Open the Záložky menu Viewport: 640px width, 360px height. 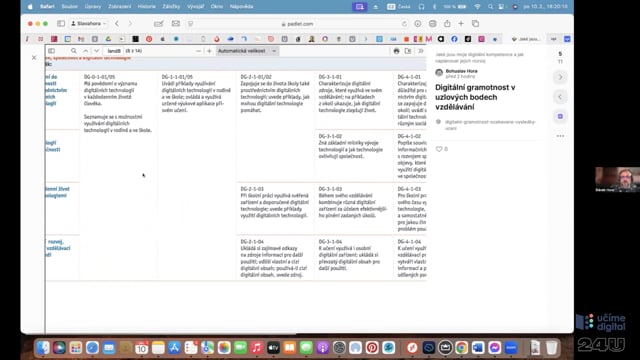171,7
